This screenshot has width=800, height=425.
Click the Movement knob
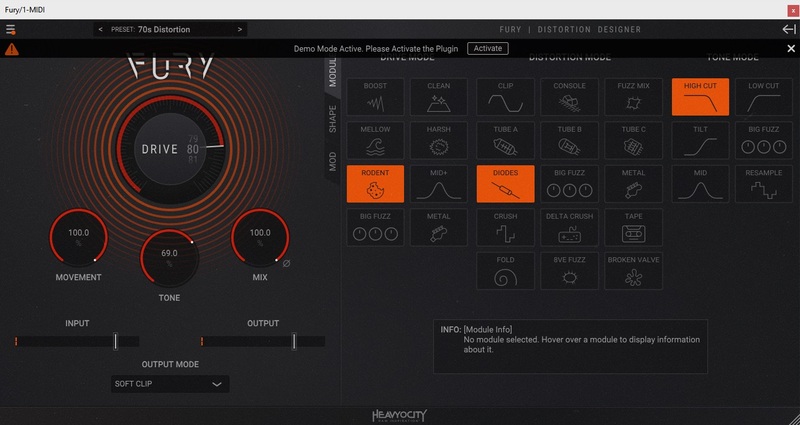coord(79,237)
